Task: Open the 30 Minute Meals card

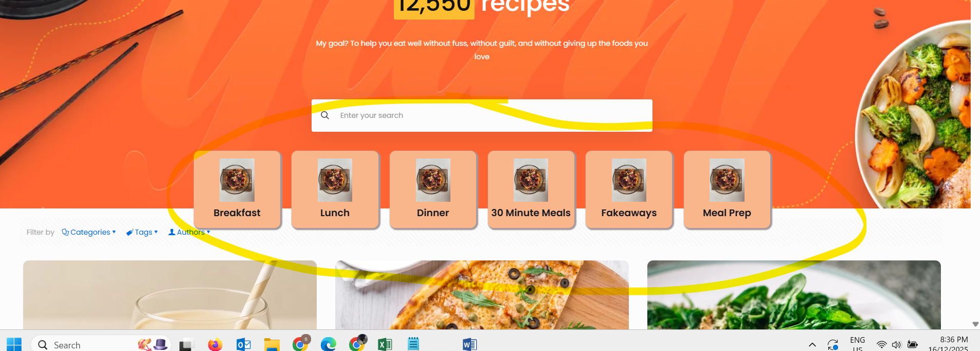Action: (531, 189)
